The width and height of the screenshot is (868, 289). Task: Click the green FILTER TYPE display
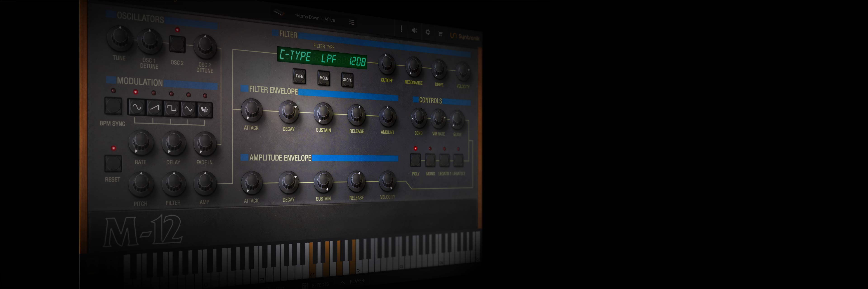click(x=322, y=58)
